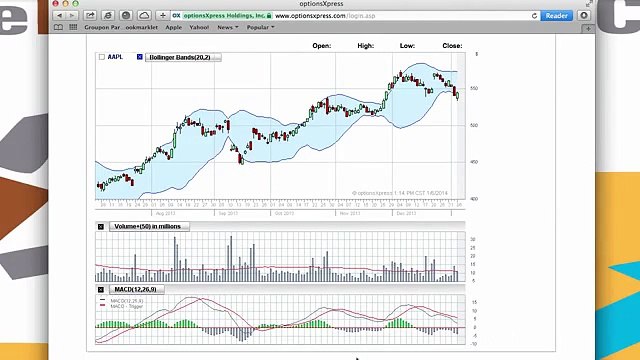The height and width of the screenshot is (360, 640).
Task: Open the Apple bookmark
Action: [x=173, y=27]
